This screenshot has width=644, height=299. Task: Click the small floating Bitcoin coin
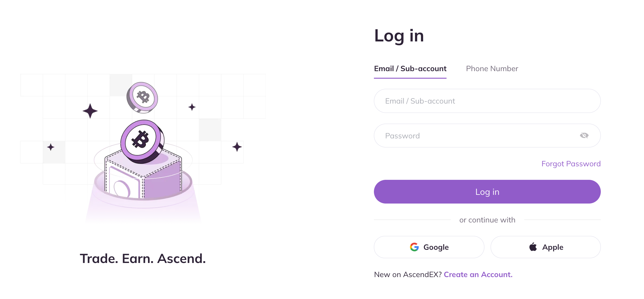[x=142, y=98]
